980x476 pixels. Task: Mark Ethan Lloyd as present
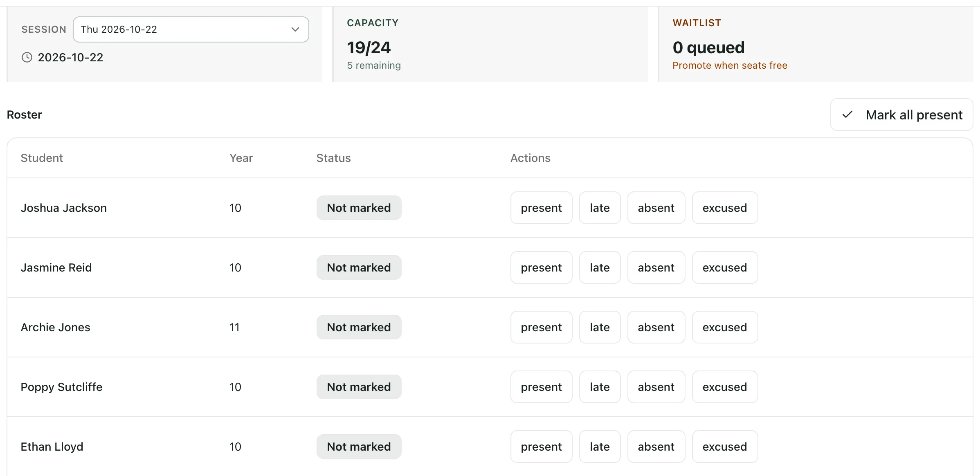pyautogui.click(x=541, y=447)
